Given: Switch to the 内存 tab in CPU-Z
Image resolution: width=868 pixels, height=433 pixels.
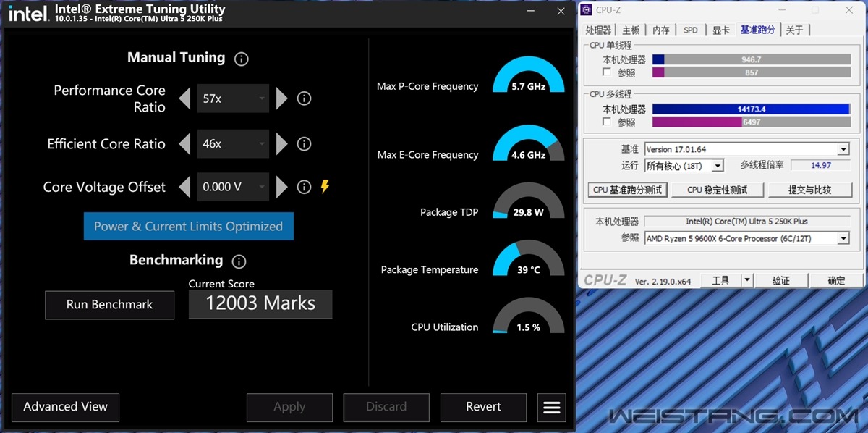Looking at the screenshot, I should (660, 30).
